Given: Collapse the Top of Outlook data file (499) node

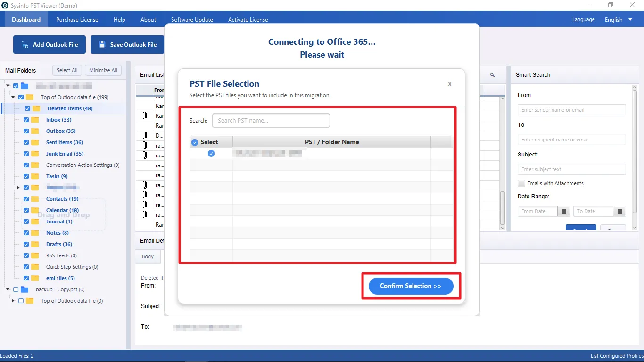Looking at the screenshot, I should coord(13,97).
